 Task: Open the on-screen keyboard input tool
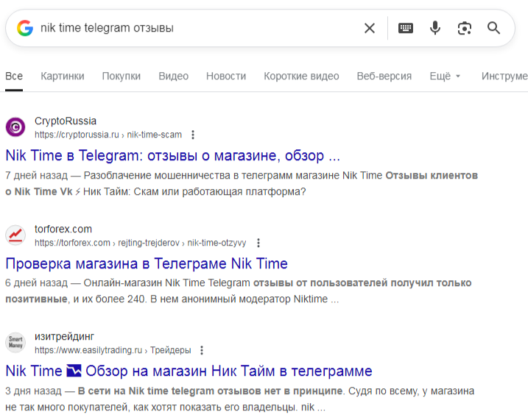pos(406,28)
